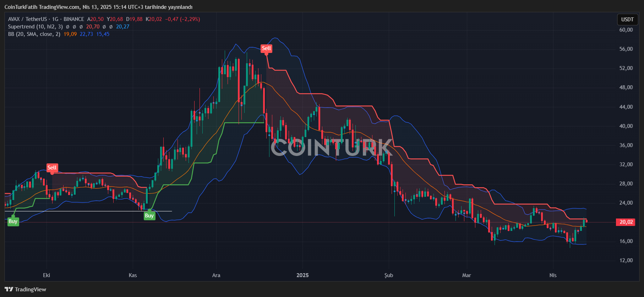Click the low price D19,88
The image size is (644, 297).
tap(135, 19)
